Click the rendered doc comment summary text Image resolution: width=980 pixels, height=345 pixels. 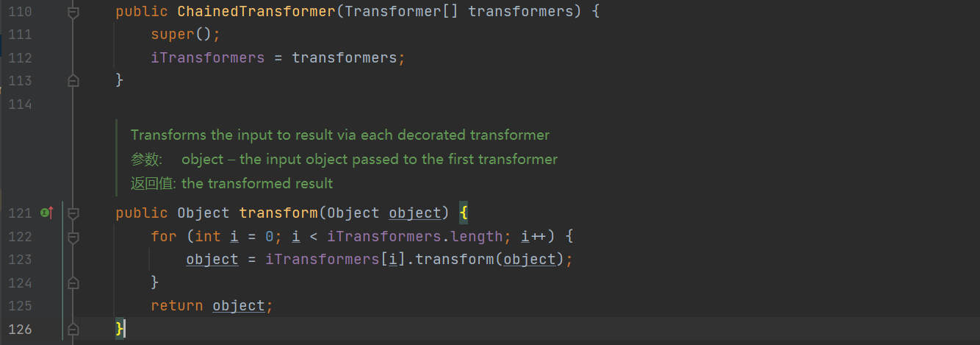pos(340,135)
